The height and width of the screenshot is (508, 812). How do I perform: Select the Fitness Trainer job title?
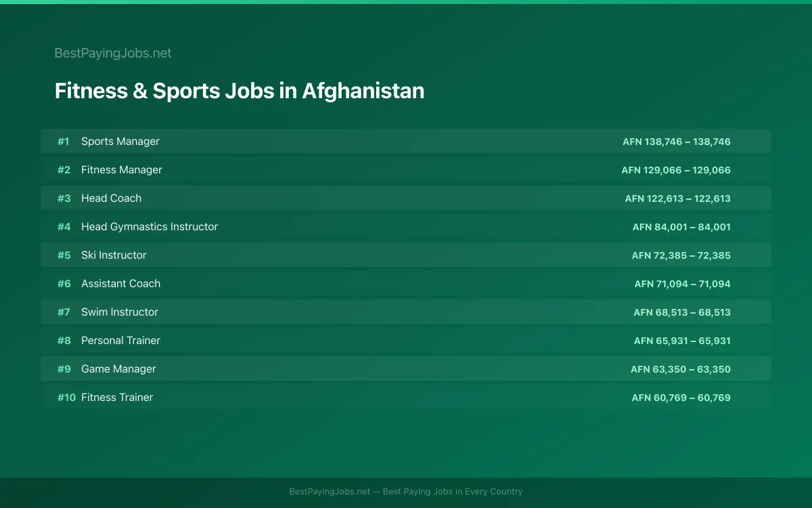[x=117, y=398]
